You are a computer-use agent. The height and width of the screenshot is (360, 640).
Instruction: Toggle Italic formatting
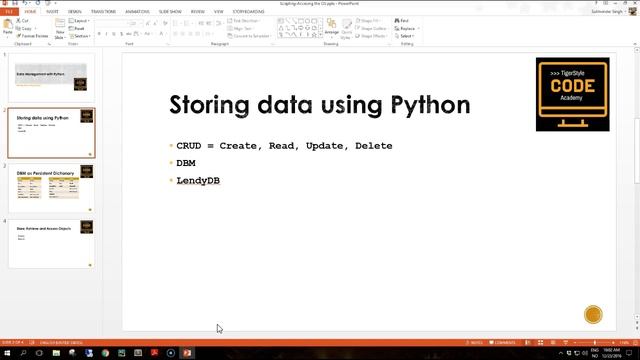point(107,33)
